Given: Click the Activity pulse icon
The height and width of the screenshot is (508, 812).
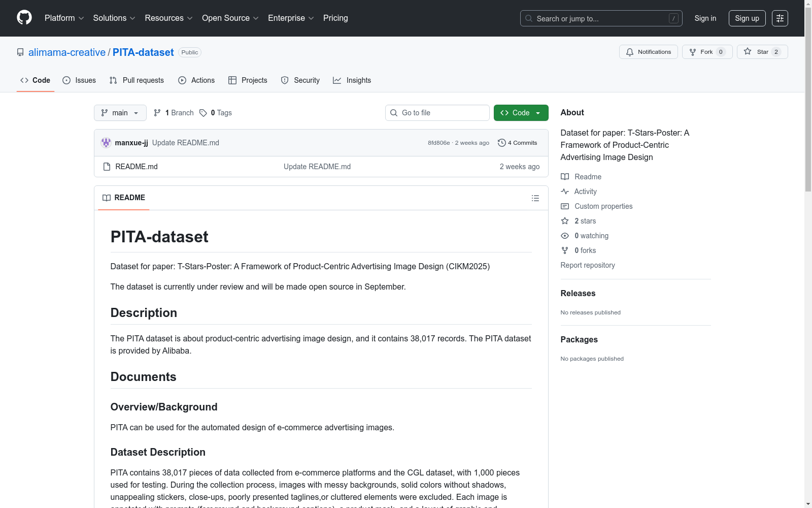Looking at the screenshot, I should [565, 192].
